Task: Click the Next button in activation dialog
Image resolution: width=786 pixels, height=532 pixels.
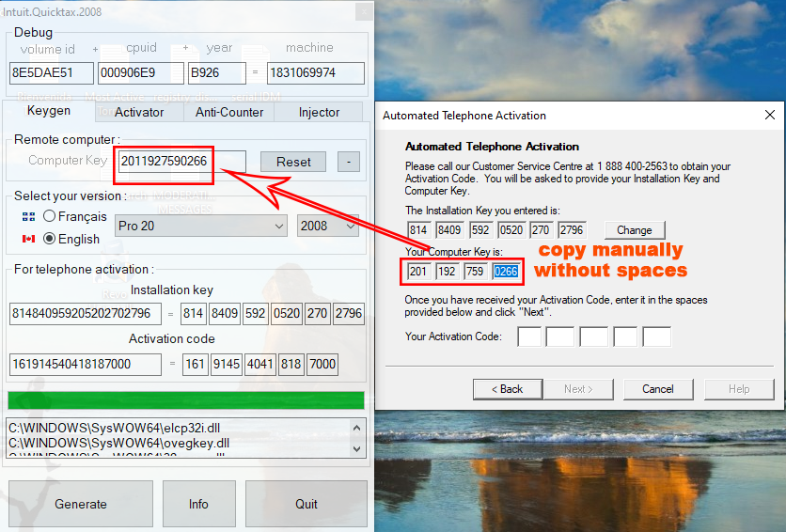Action: pos(578,389)
